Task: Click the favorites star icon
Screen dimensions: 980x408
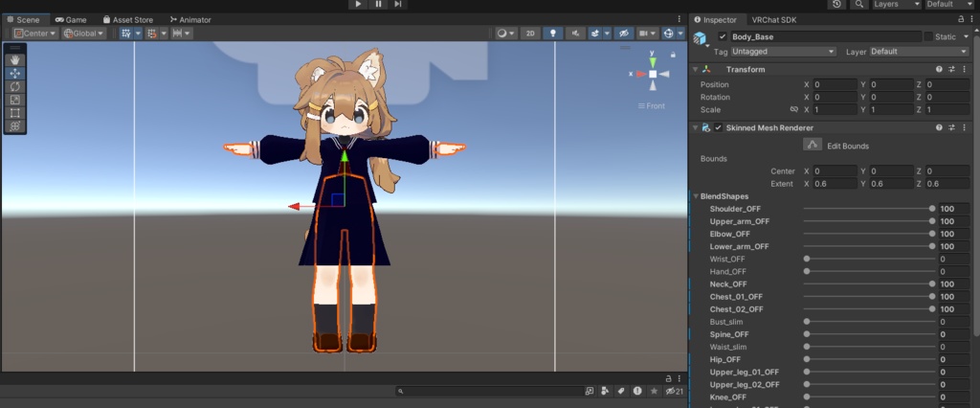Action: pyautogui.click(x=654, y=391)
